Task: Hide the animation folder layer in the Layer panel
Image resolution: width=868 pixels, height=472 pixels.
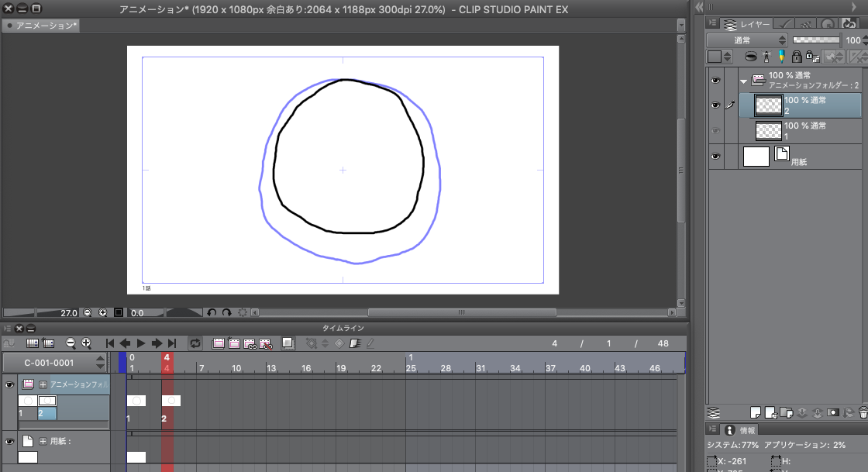Action: (716, 81)
